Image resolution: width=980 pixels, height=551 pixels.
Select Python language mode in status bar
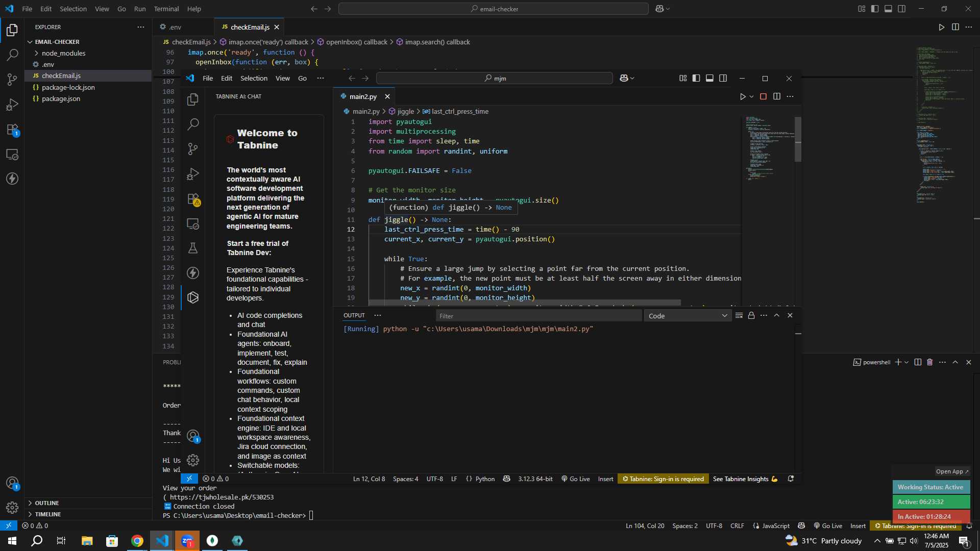coord(485,479)
